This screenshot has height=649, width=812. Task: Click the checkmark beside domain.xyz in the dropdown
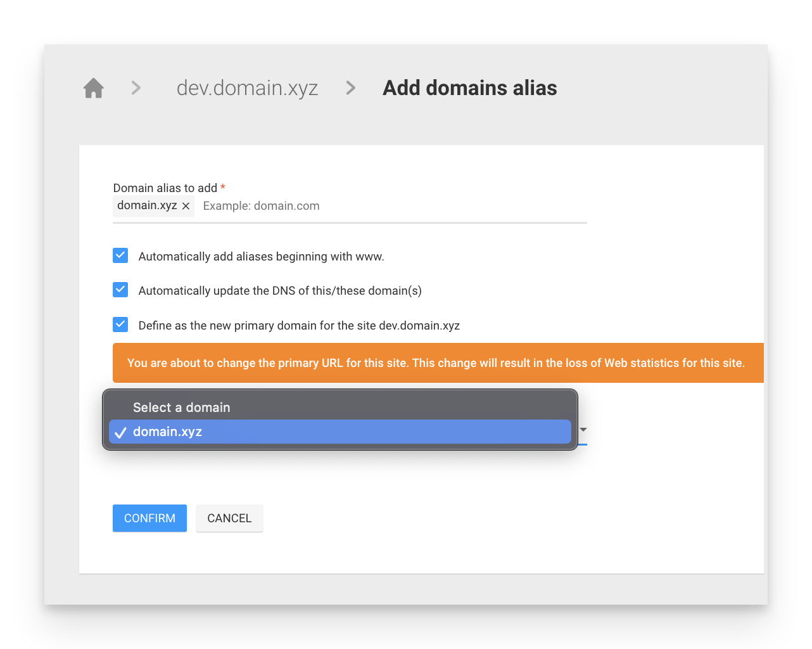[120, 432]
